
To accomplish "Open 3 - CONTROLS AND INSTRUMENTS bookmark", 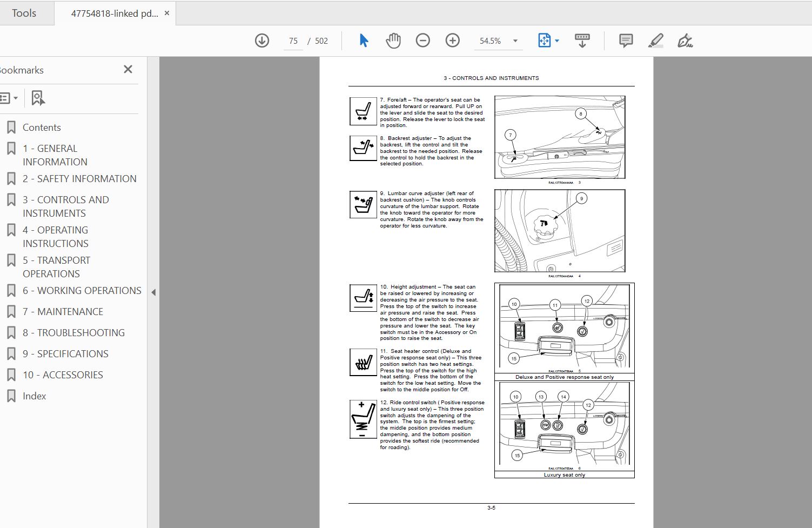I will coord(65,206).
